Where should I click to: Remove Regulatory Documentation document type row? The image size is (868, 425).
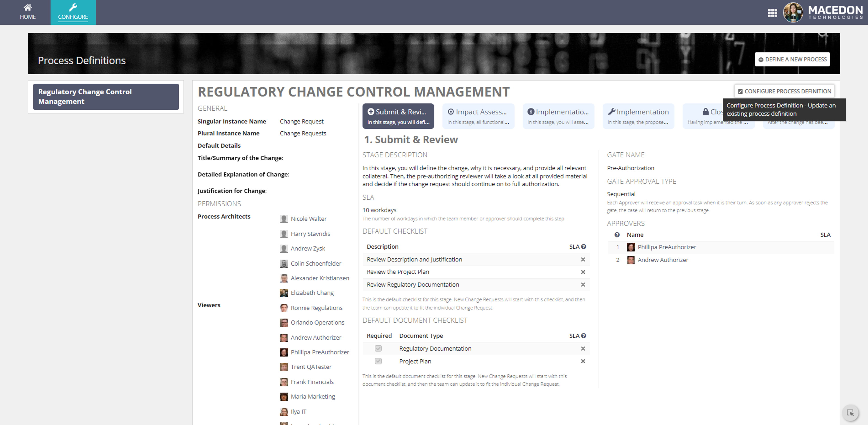coord(583,348)
